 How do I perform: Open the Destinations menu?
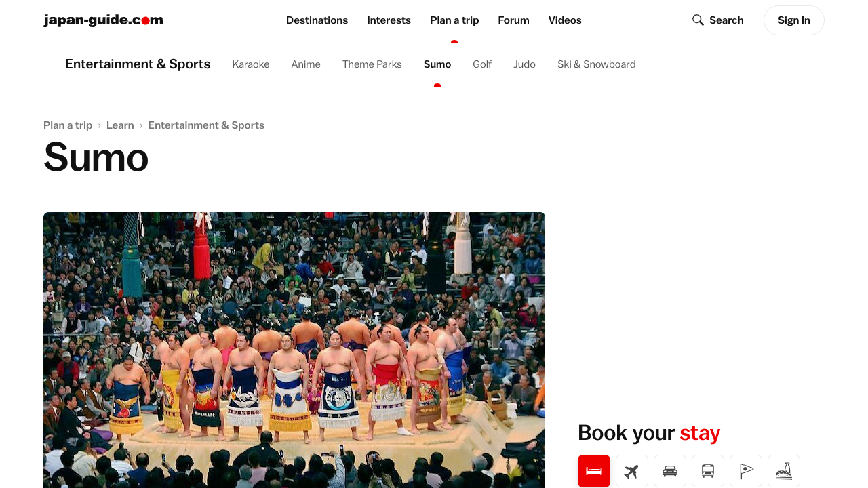coord(317,20)
